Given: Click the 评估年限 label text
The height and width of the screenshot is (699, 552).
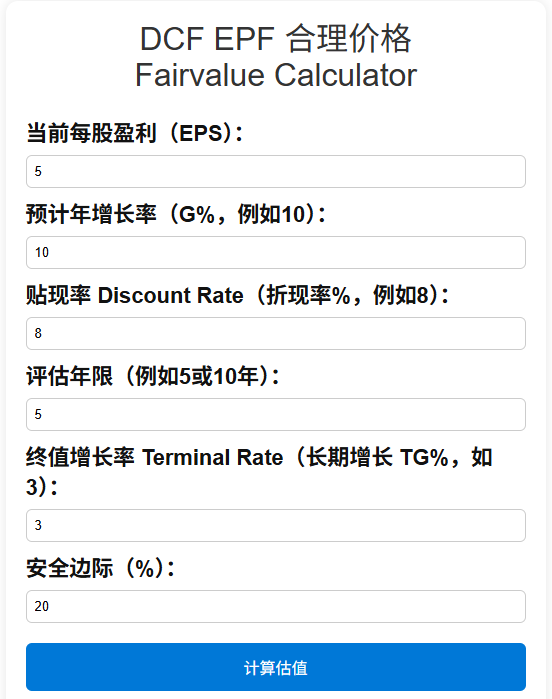Looking at the screenshot, I should pyautogui.click(x=153, y=376).
